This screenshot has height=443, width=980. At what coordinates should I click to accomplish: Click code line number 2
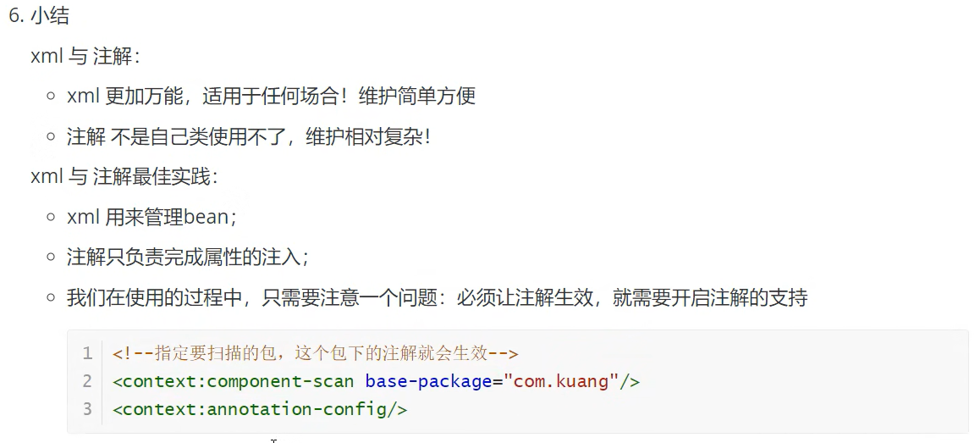[x=87, y=381]
